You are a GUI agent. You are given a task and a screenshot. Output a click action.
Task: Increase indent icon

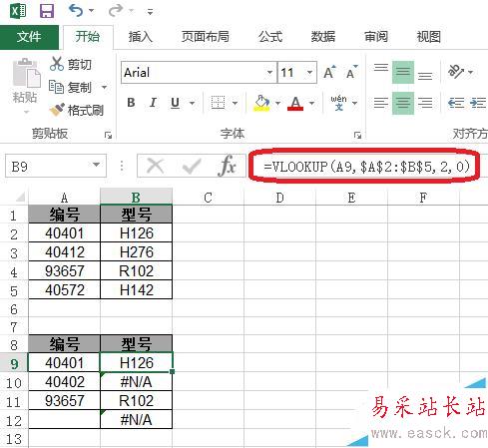pos(478,103)
